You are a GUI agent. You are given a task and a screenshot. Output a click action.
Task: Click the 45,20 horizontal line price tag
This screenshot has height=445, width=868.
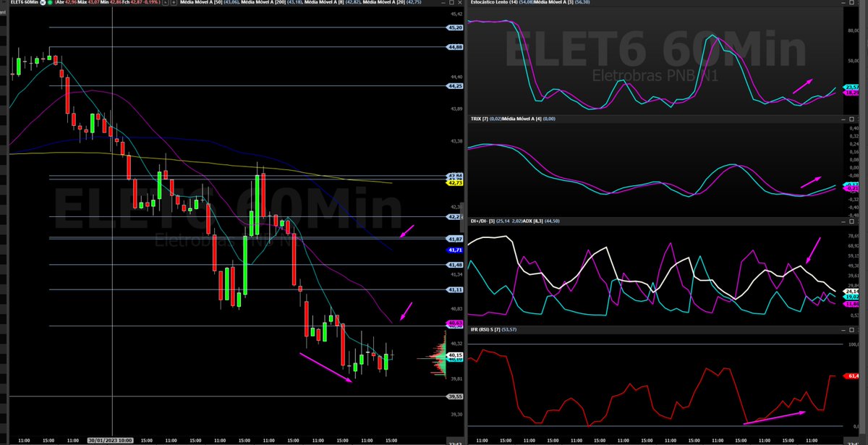pyautogui.click(x=455, y=27)
